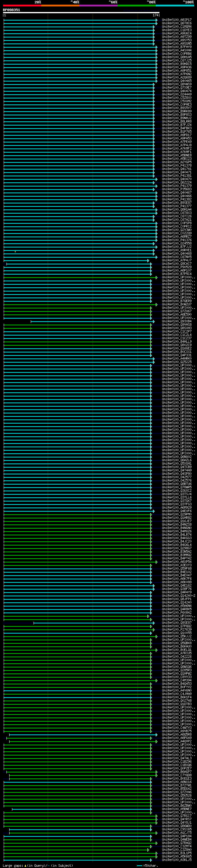Select the UniRef100_C1C2P7 label
This screenshot has height=868, width=197.
[x=176, y=331]
